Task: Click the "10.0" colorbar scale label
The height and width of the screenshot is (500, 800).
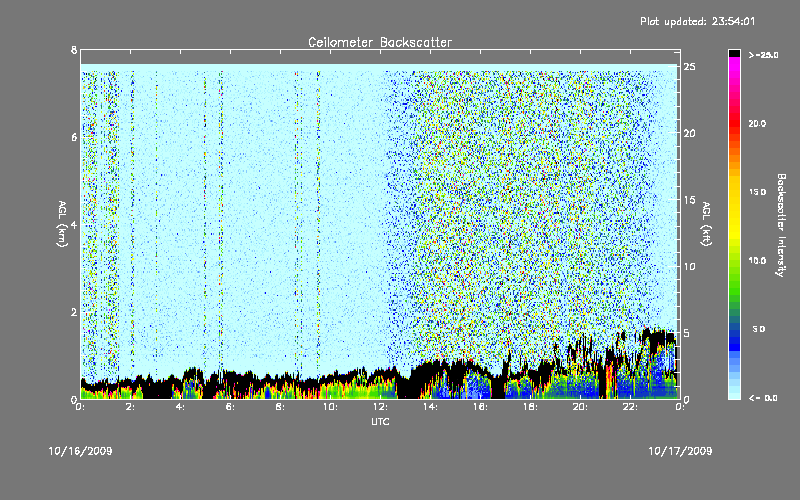Action: click(x=757, y=261)
